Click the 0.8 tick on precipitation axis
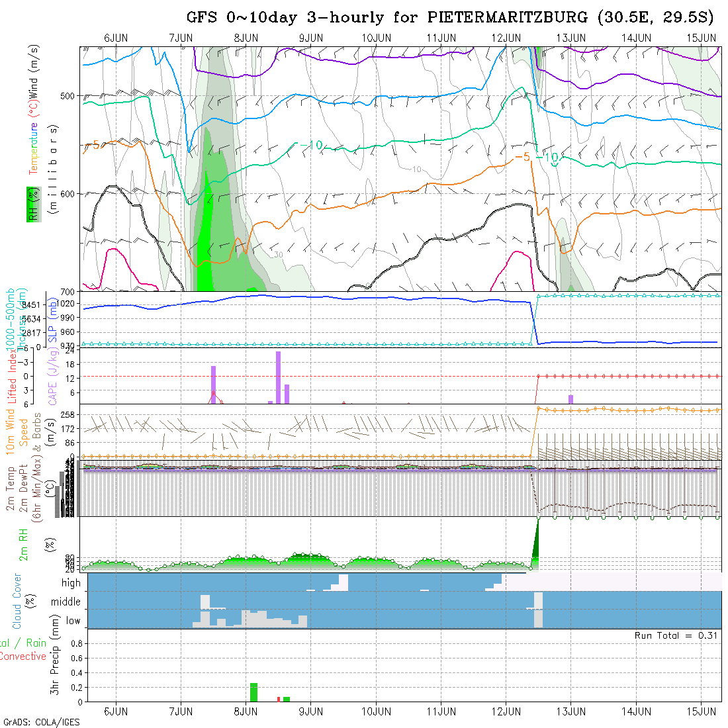Viewport: 728px width, 728px height. pyautogui.click(x=75, y=643)
